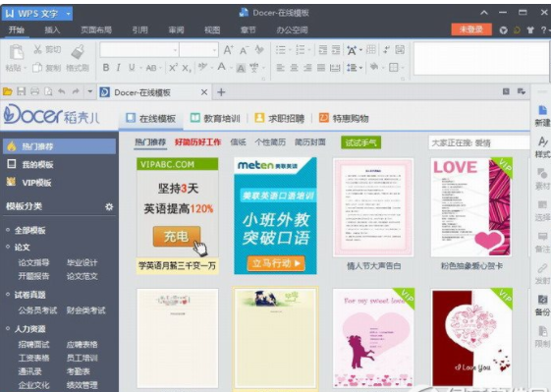Switch to the 审阅 ribbon tab
This screenshot has height=392, width=551.
tap(176, 29)
